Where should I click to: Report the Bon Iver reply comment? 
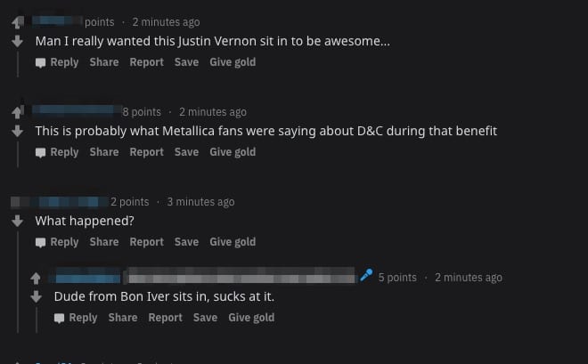click(166, 318)
